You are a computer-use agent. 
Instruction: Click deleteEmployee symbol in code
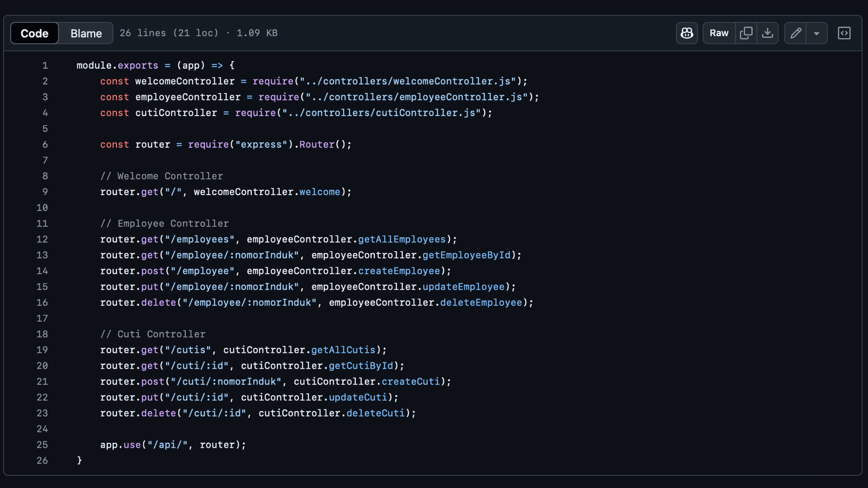[481, 303]
